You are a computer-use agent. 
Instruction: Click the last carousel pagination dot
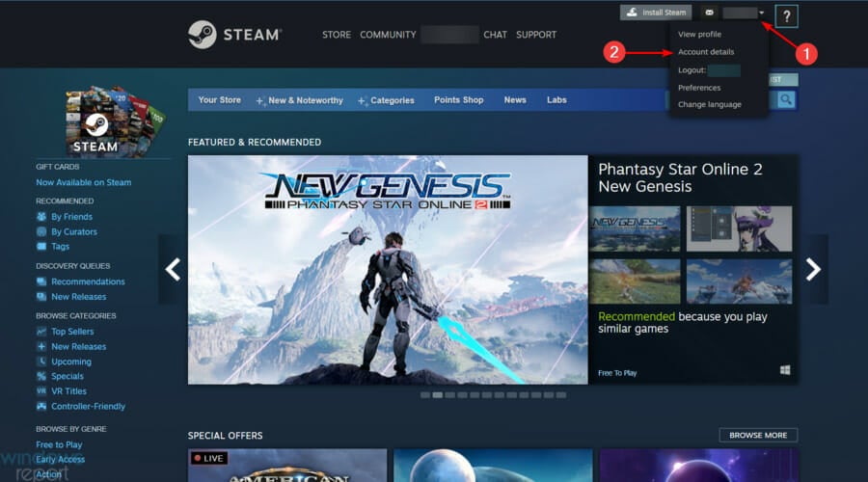click(560, 395)
